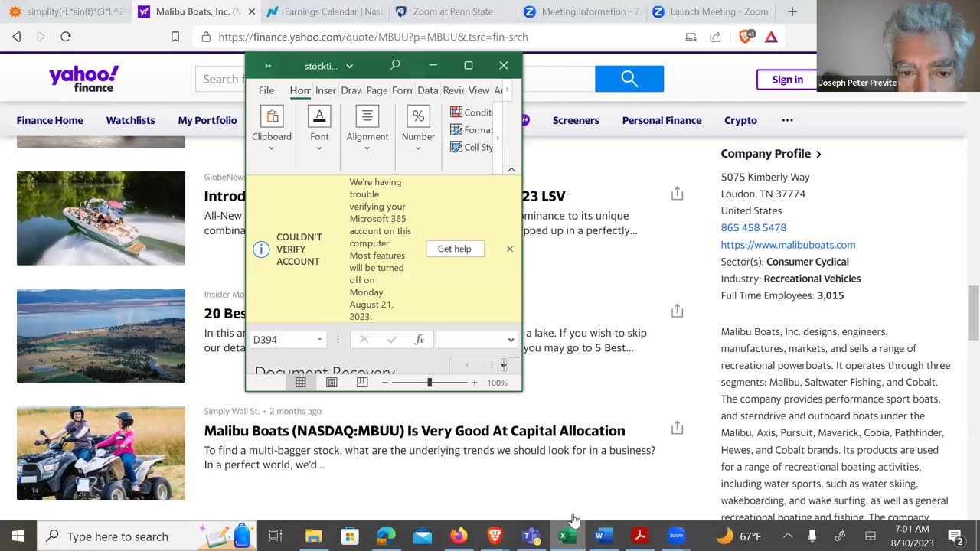The width and height of the screenshot is (980, 551).
Task: Click the Yahoo Finance blue search button
Action: (629, 79)
